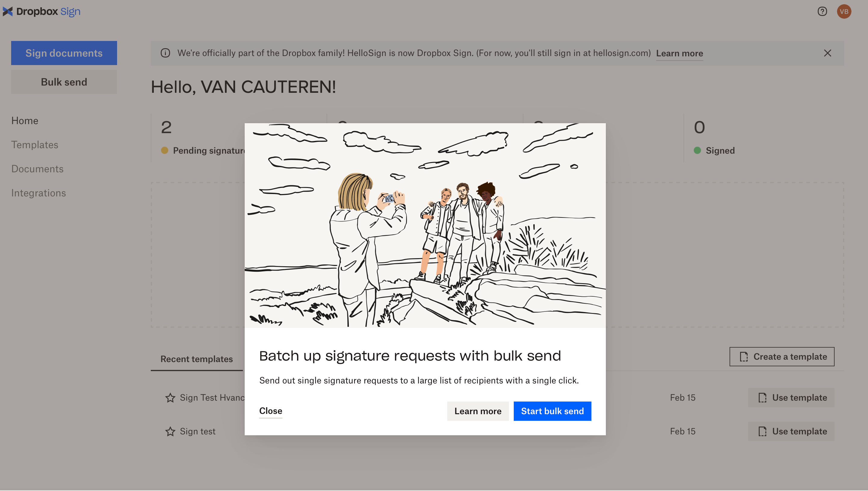Screen dimensions: 868x491
Task: Click the Start bulk send button
Action: [x=552, y=411]
